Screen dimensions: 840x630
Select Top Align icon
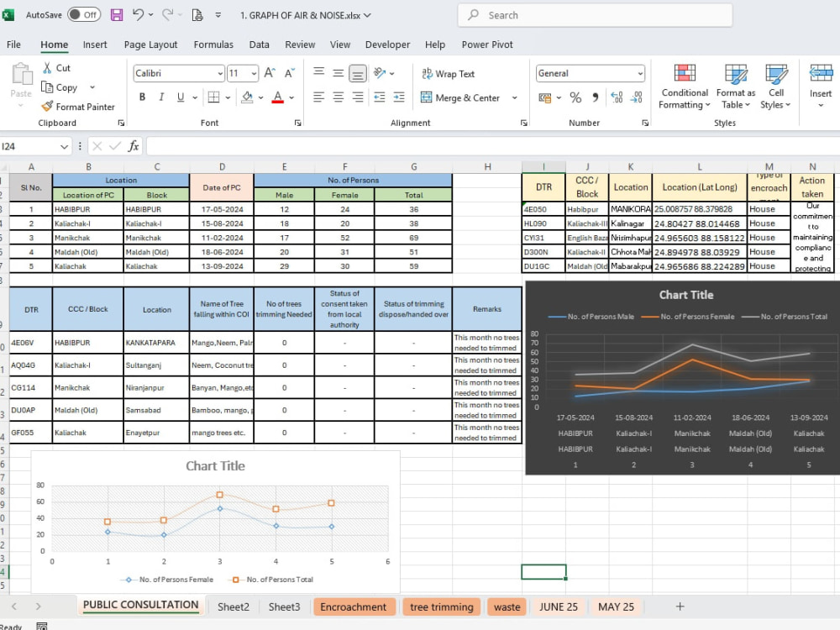click(318, 73)
